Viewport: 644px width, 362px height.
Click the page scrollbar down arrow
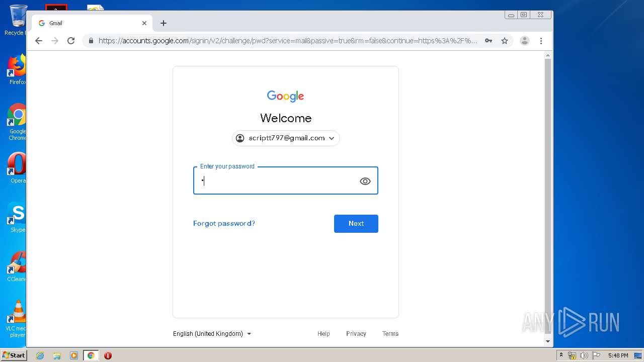coord(548,341)
